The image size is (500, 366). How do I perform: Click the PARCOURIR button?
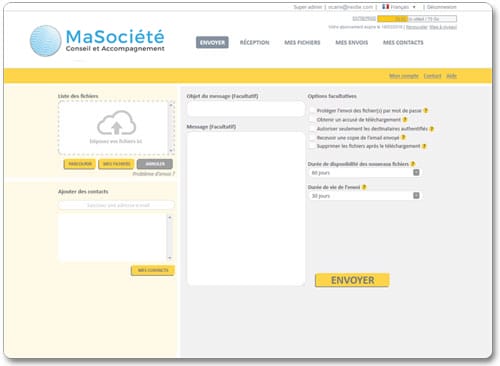click(80, 164)
